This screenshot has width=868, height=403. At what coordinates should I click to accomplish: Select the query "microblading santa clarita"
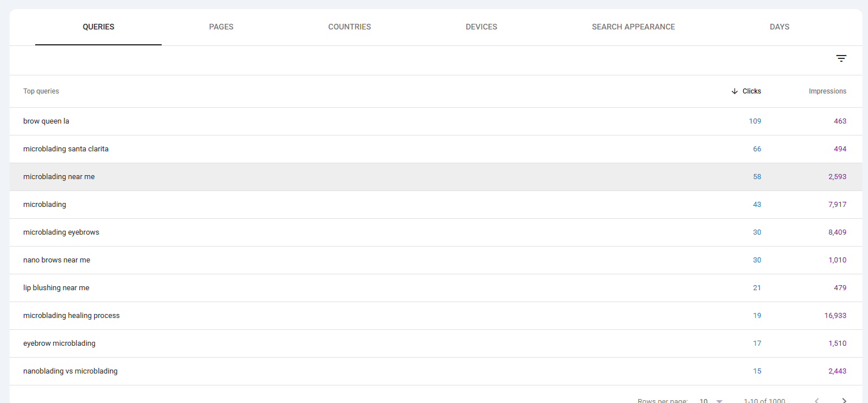[66, 149]
